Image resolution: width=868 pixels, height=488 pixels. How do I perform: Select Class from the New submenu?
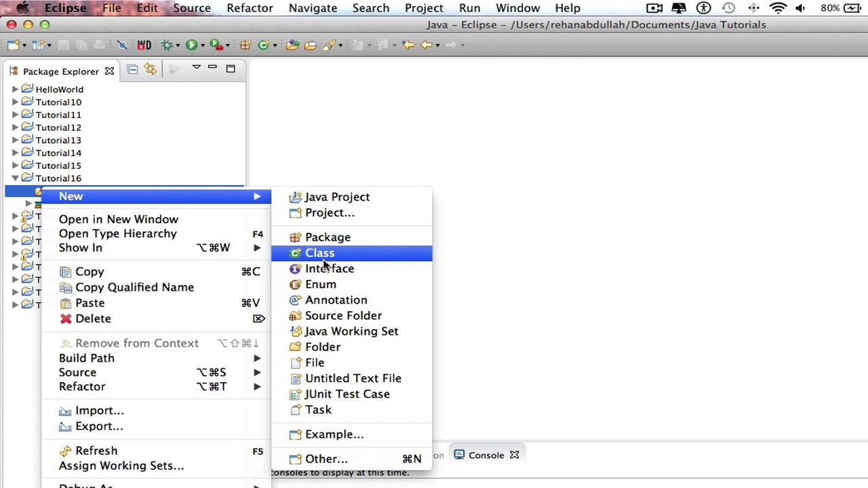pyautogui.click(x=319, y=253)
